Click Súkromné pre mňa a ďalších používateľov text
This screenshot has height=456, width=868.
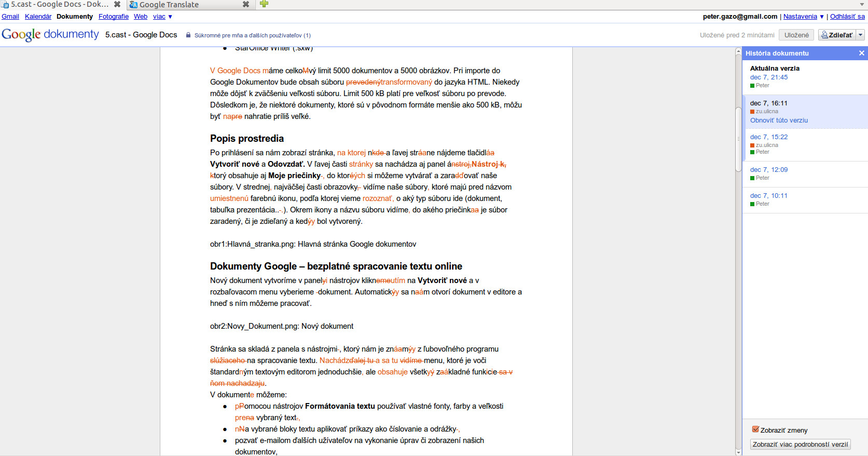pos(253,35)
